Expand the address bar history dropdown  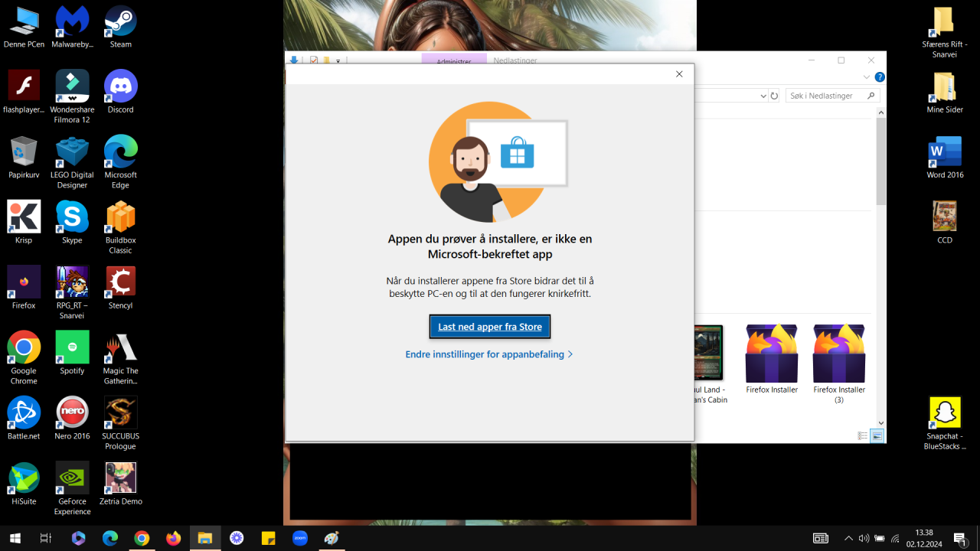(763, 96)
